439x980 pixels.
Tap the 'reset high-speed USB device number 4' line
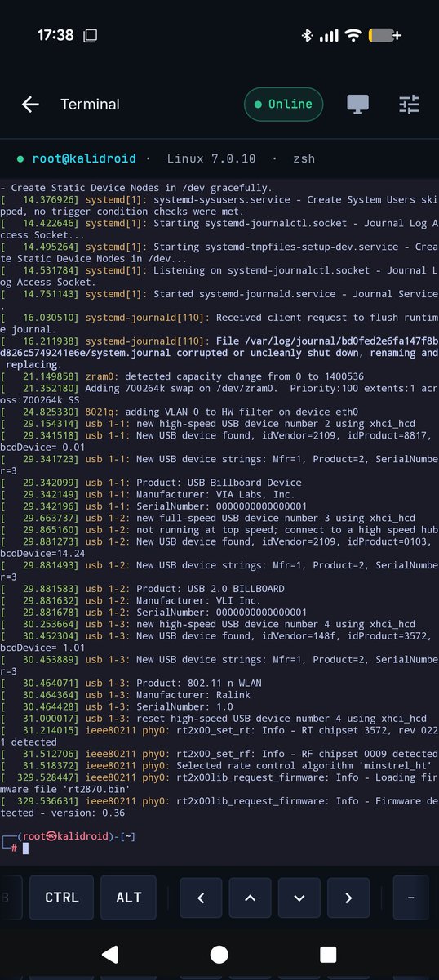coord(214,719)
